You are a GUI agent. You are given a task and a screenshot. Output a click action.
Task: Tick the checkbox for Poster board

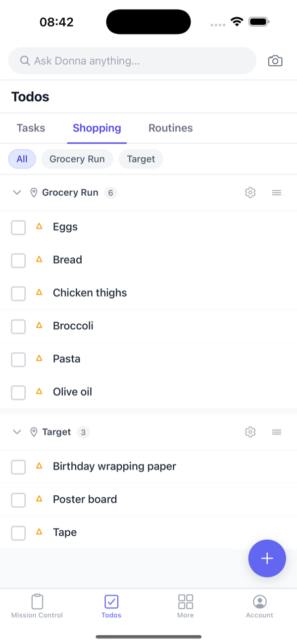coord(18,500)
